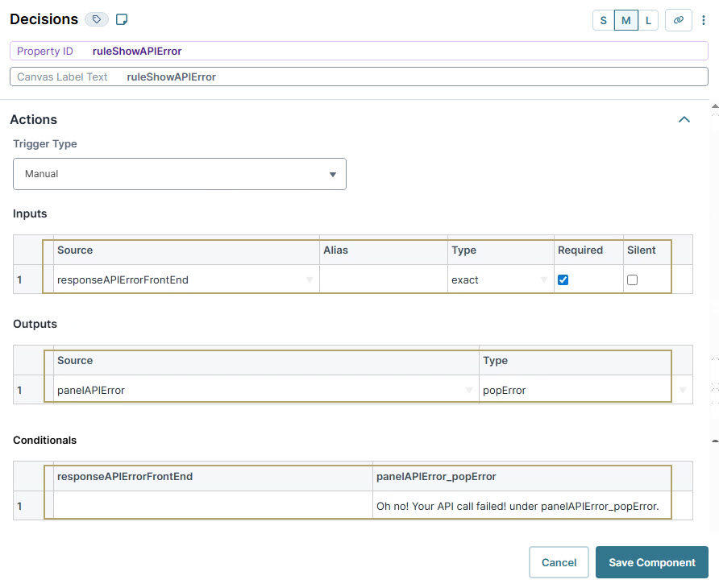This screenshot has height=588, width=719.
Task: Switch to the S size tab
Action: (x=603, y=19)
